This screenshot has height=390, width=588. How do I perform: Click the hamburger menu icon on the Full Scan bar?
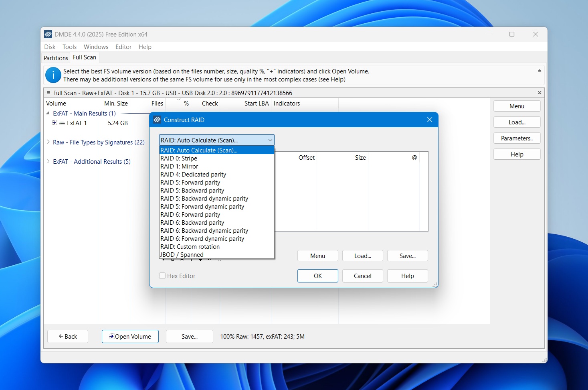click(48, 93)
